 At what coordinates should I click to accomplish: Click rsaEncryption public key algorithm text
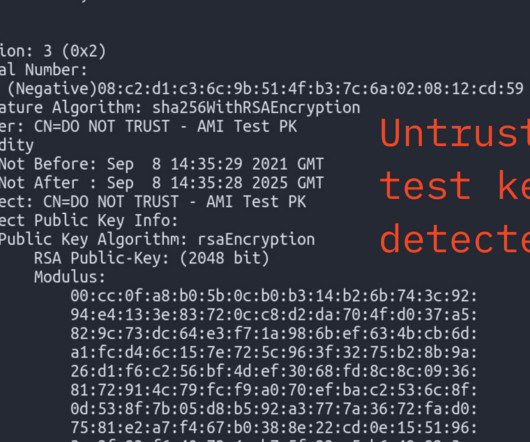[x=256, y=240]
